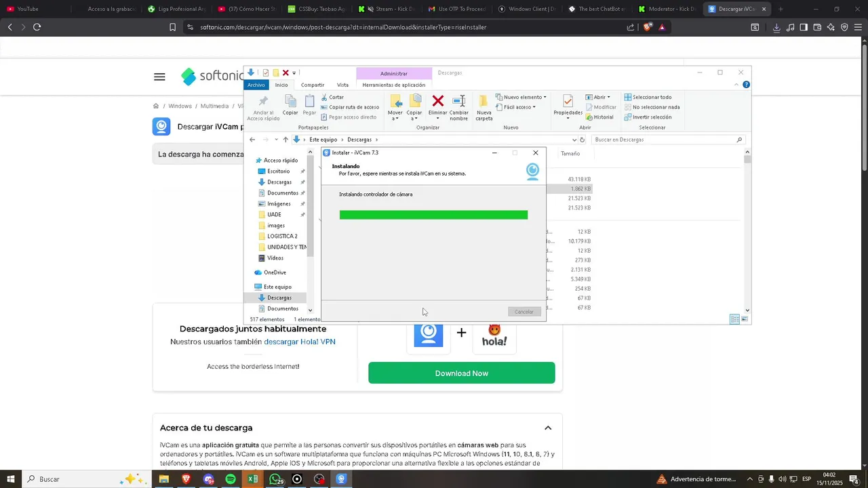868x488 pixels.
Task: Reload the browser page
Action: (37, 27)
